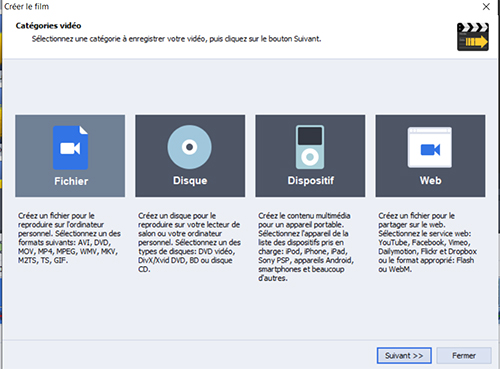Choose the Disque disc icon
This screenshot has width=500, height=369.
(x=189, y=147)
